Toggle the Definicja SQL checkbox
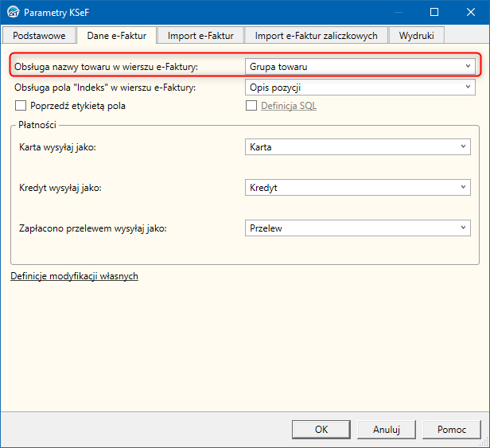490x448 pixels. point(251,106)
